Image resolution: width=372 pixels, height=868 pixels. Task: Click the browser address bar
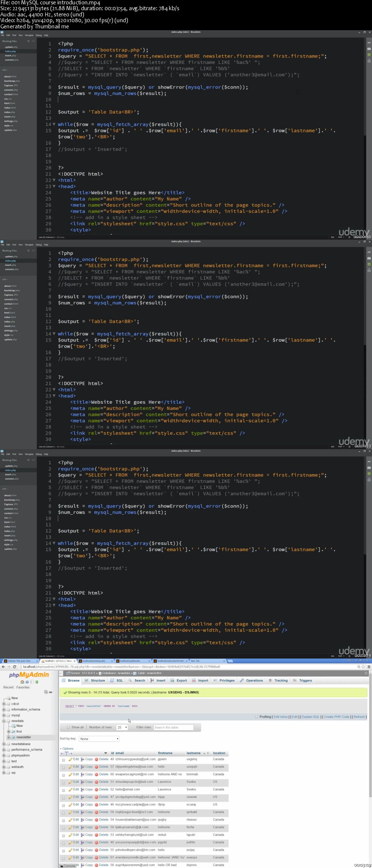coord(187,667)
